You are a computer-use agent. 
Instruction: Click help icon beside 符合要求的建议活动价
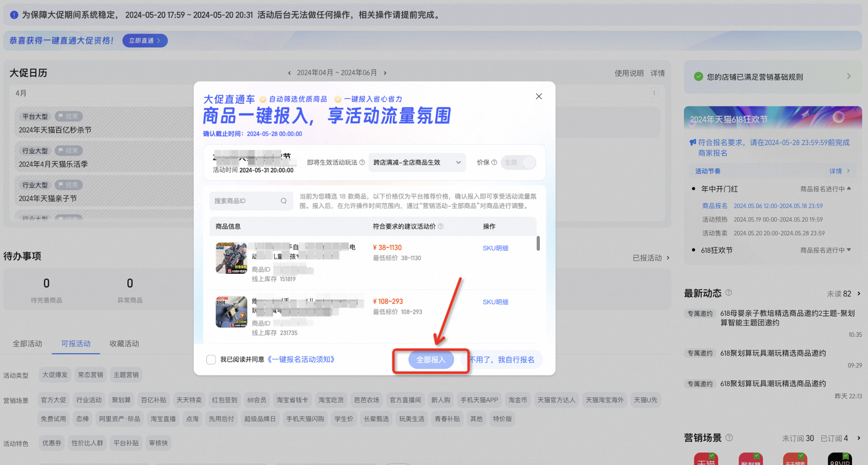pyautogui.click(x=441, y=226)
